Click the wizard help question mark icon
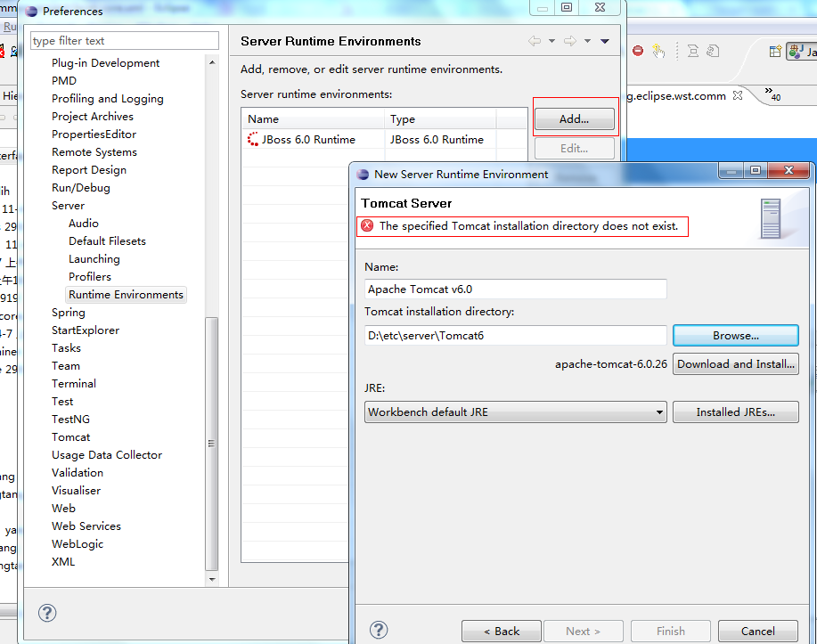The height and width of the screenshot is (644, 817). pyautogui.click(x=379, y=630)
